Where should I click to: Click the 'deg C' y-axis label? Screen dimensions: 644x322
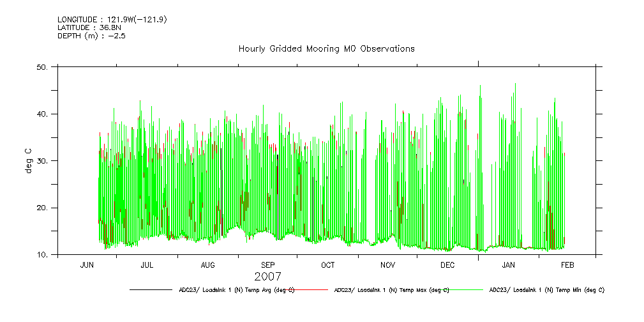click(28, 161)
